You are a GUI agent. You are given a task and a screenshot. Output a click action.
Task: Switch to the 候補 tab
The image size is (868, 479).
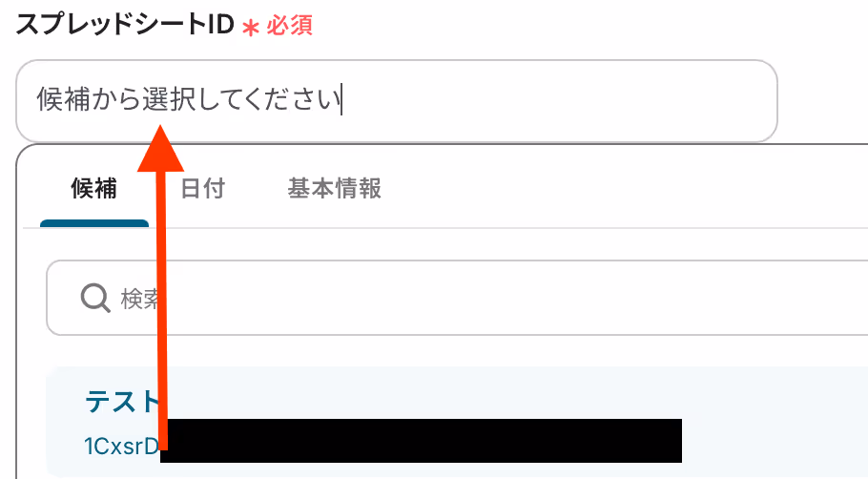pos(94,188)
